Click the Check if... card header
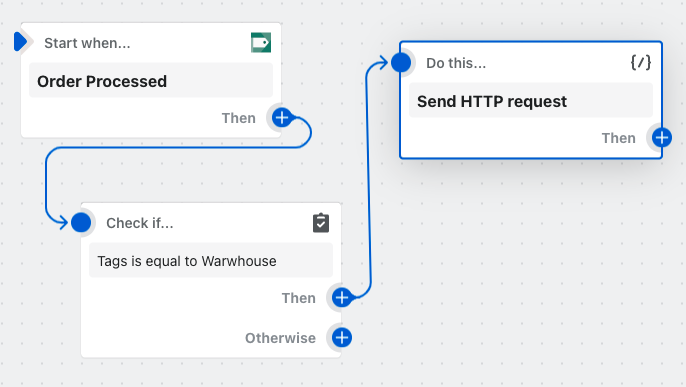Viewport: 686px width, 387px height. (x=140, y=223)
